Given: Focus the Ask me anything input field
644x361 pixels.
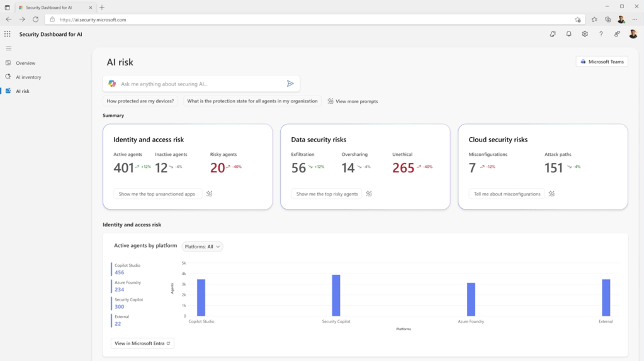Looking at the screenshot, I should click(198, 84).
